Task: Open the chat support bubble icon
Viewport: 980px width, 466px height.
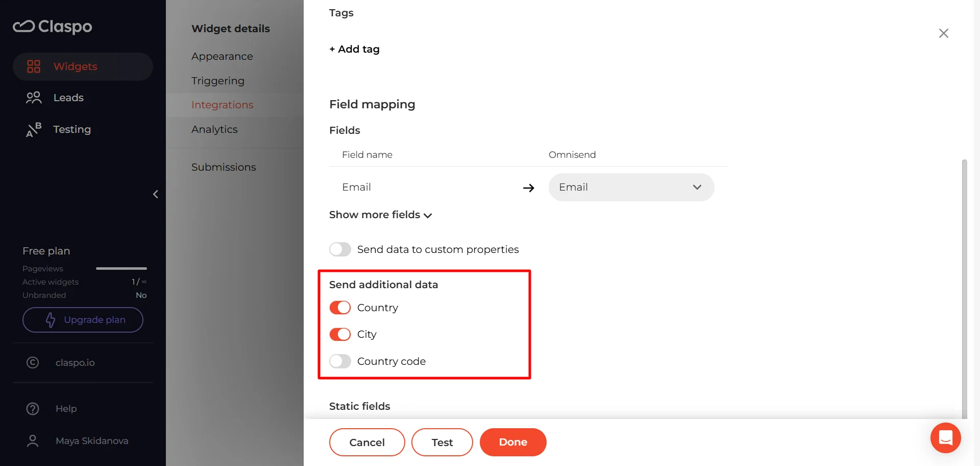Action: [x=945, y=438]
